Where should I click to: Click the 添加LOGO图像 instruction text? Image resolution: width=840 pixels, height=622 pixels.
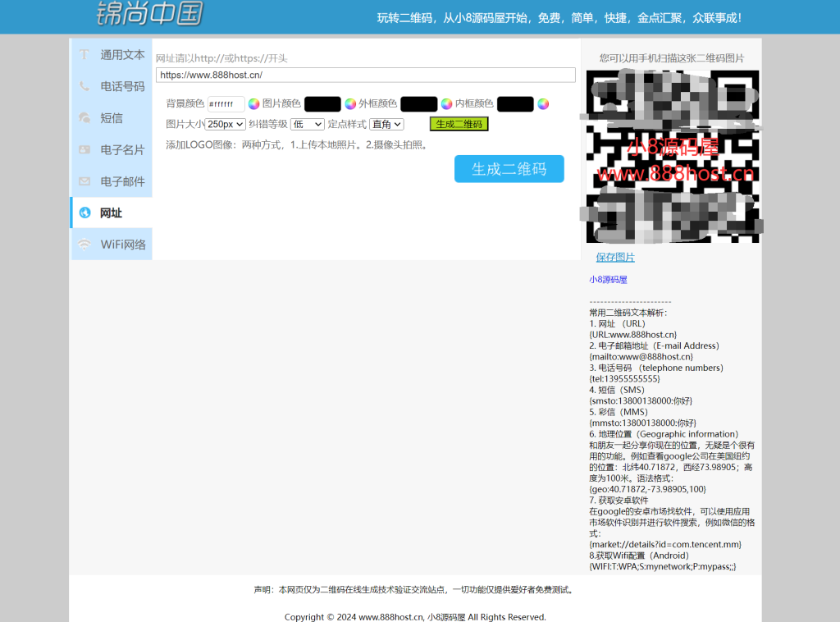pyautogui.click(x=299, y=144)
